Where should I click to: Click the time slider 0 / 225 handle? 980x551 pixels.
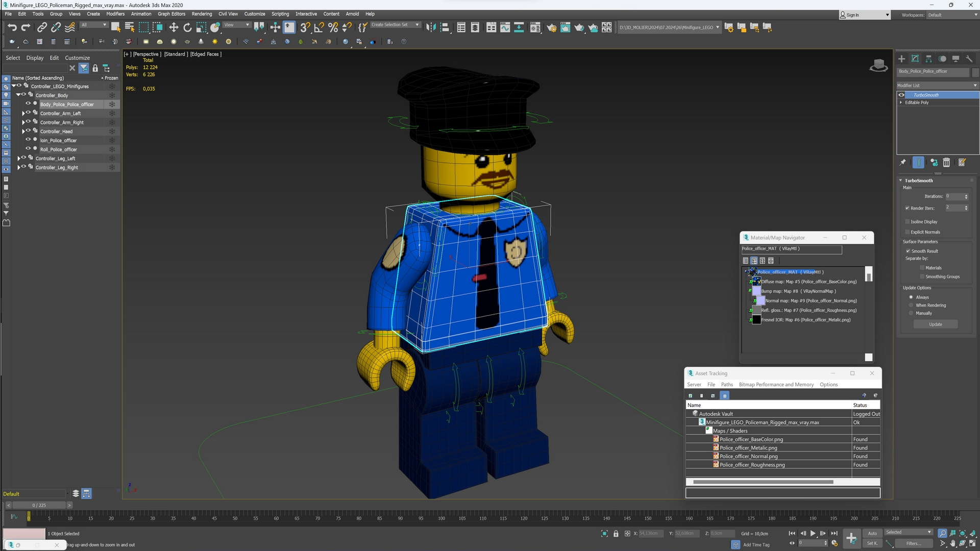(x=39, y=505)
